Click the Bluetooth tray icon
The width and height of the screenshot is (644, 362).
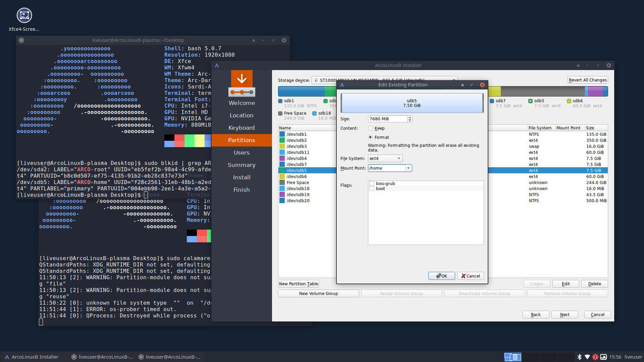[579, 357]
